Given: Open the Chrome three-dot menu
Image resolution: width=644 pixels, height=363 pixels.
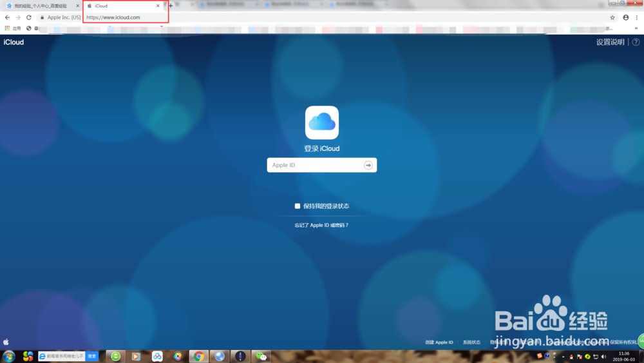Looking at the screenshot, I should [637, 17].
